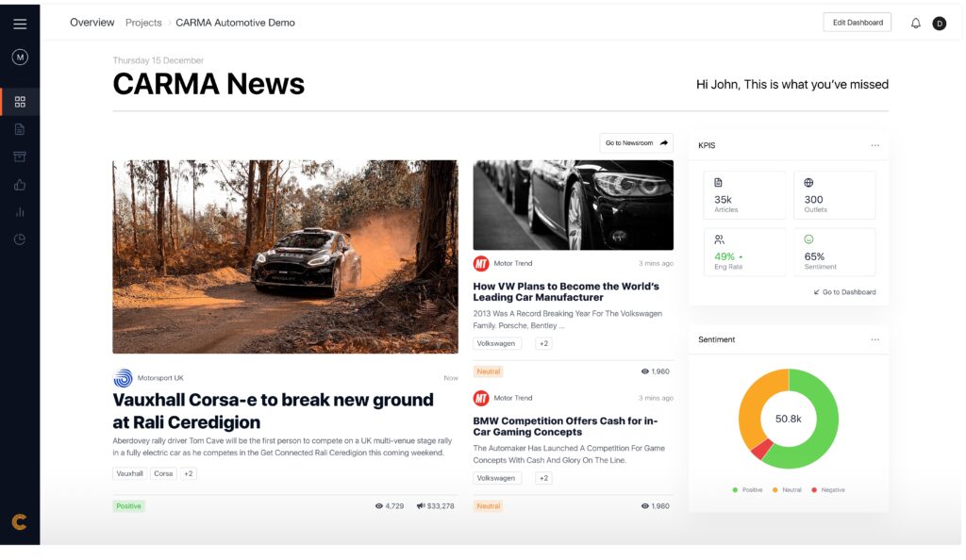Open the rally car article thumbnail
The height and width of the screenshot is (560, 966).
point(285,256)
